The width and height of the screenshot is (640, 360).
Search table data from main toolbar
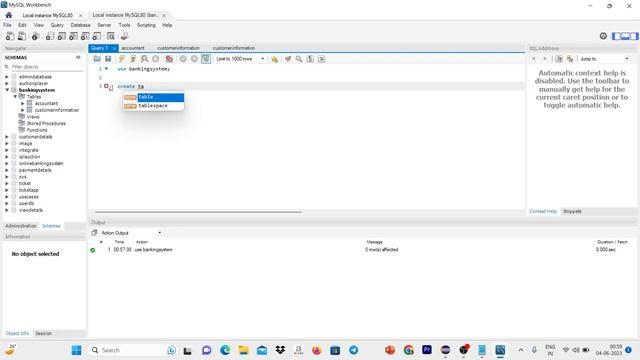click(x=111, y=36)
